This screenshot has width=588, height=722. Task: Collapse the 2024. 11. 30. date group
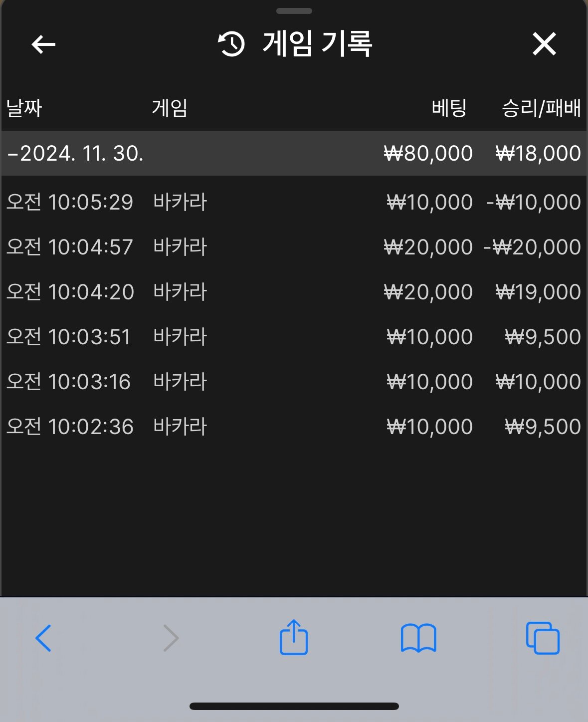(x=75, y=153)
